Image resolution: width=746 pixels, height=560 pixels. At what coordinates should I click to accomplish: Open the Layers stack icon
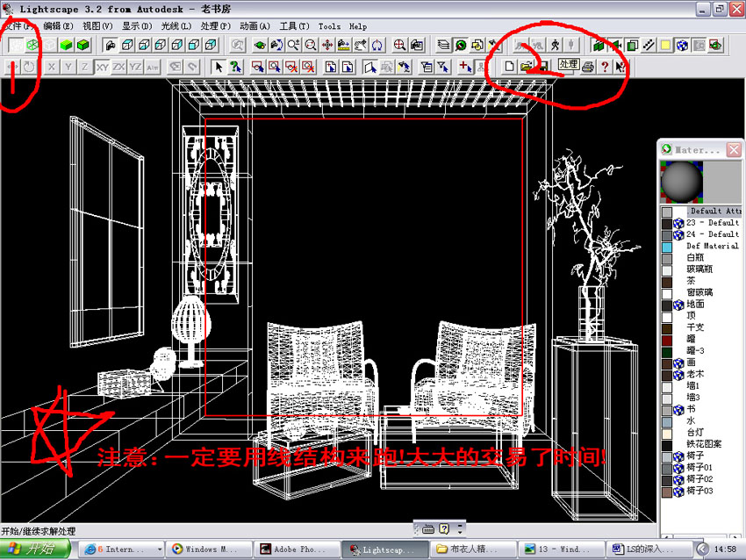point(443,45)
